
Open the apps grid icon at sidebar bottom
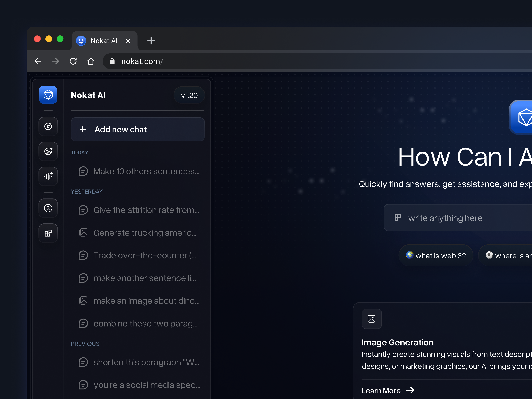(48, 233)
